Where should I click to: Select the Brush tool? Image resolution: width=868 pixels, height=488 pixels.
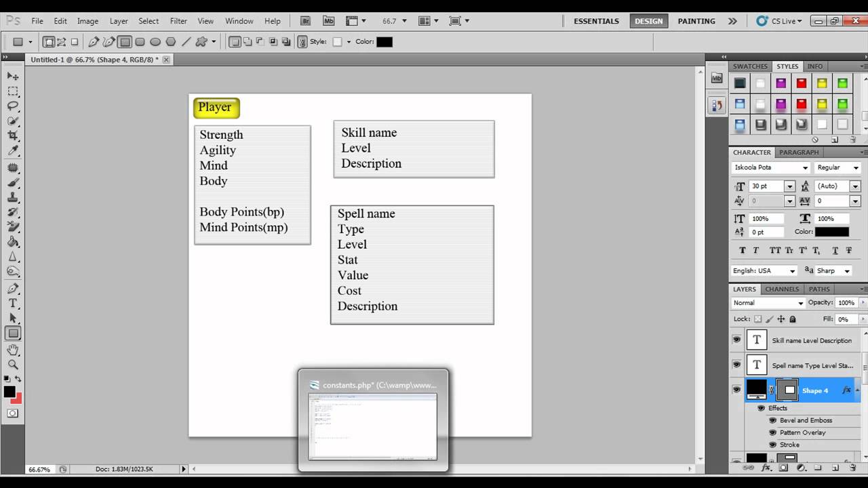pyautogui.click(x=13, y=182)
